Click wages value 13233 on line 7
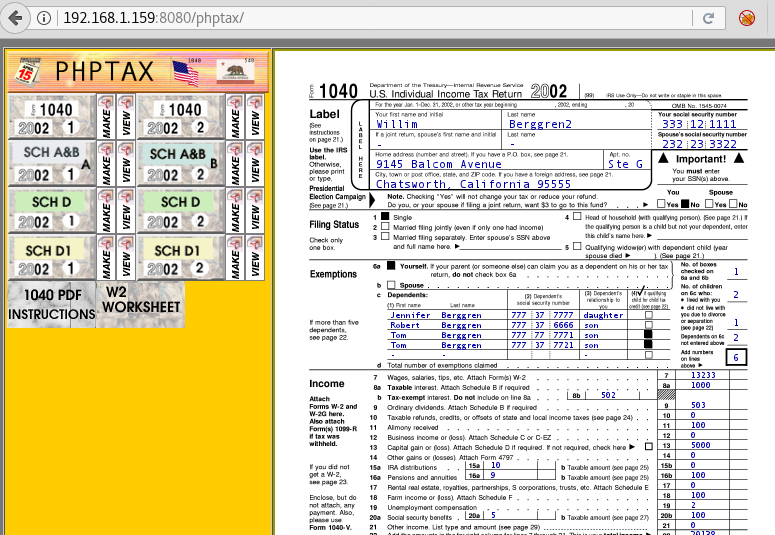 pyautogui.click(x=703, y=375)
